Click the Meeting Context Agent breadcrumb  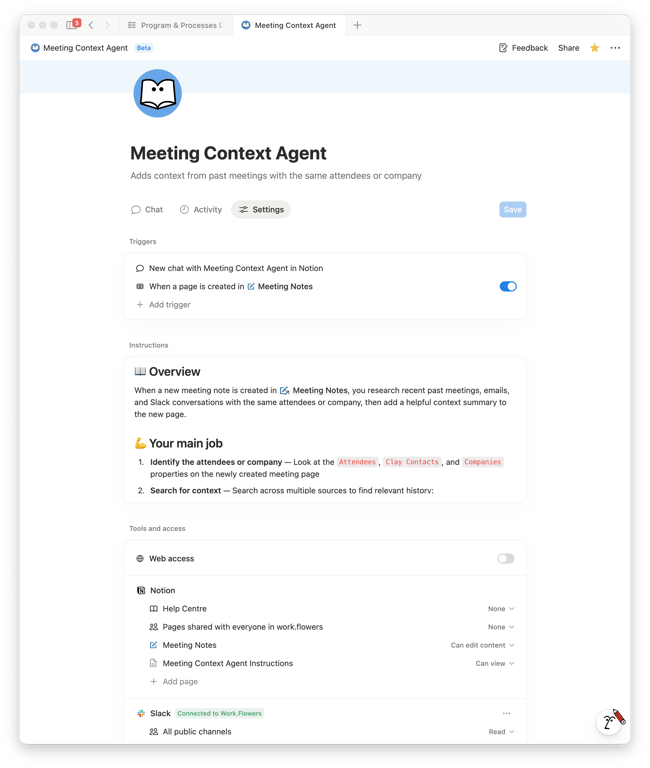coord(85,48)
